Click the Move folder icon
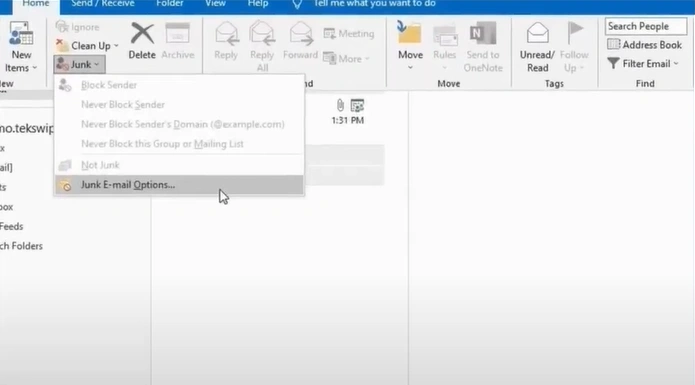 pos(410,33)
